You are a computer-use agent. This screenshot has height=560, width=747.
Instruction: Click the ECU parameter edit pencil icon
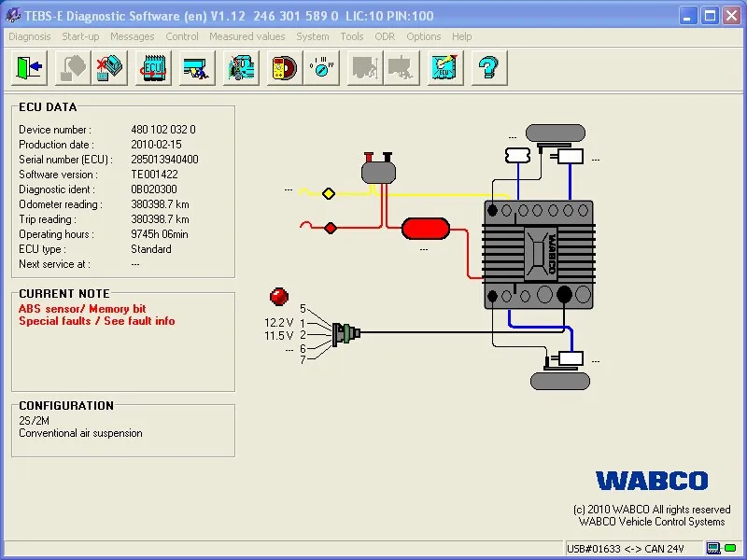pyautogui.click(x=445, y=68)
